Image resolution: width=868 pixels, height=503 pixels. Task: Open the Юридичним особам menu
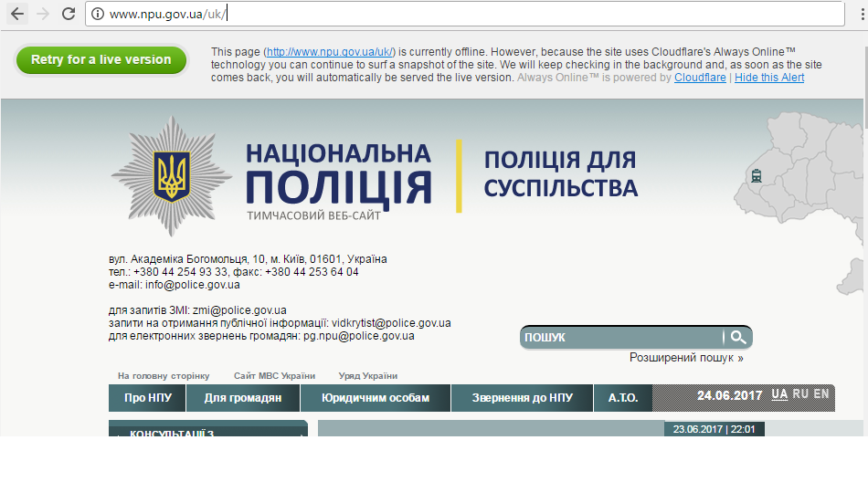click(x=376, y=398)
